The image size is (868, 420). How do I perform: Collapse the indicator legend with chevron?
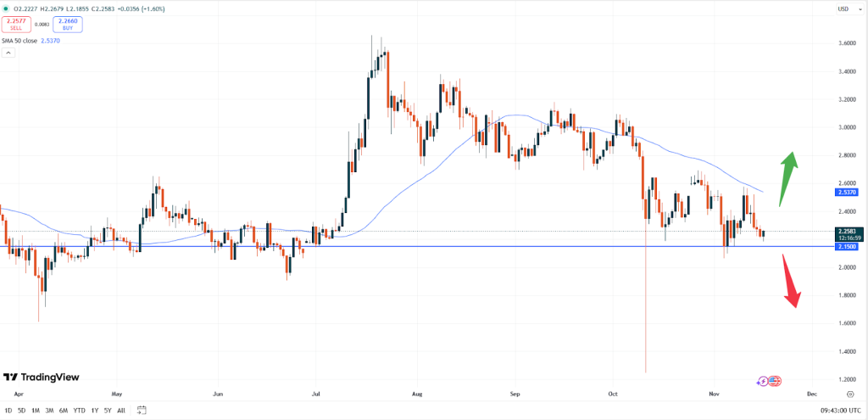click(8, 53)
